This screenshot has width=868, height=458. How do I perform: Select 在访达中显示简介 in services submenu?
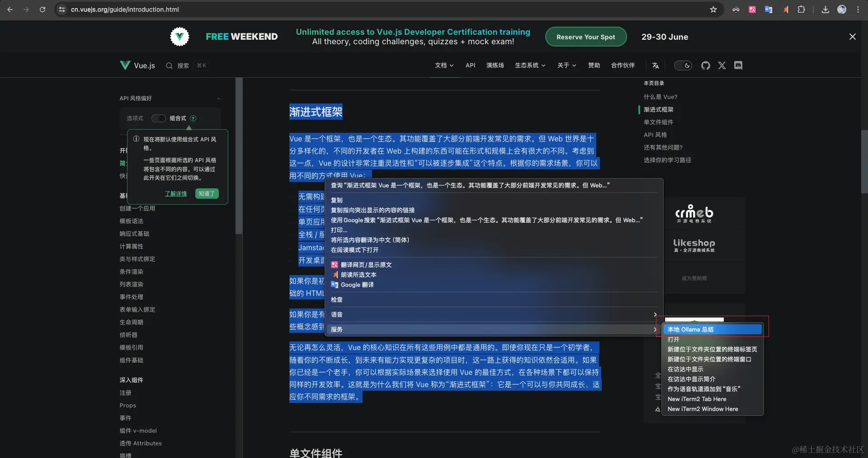[x=712, y=379]
